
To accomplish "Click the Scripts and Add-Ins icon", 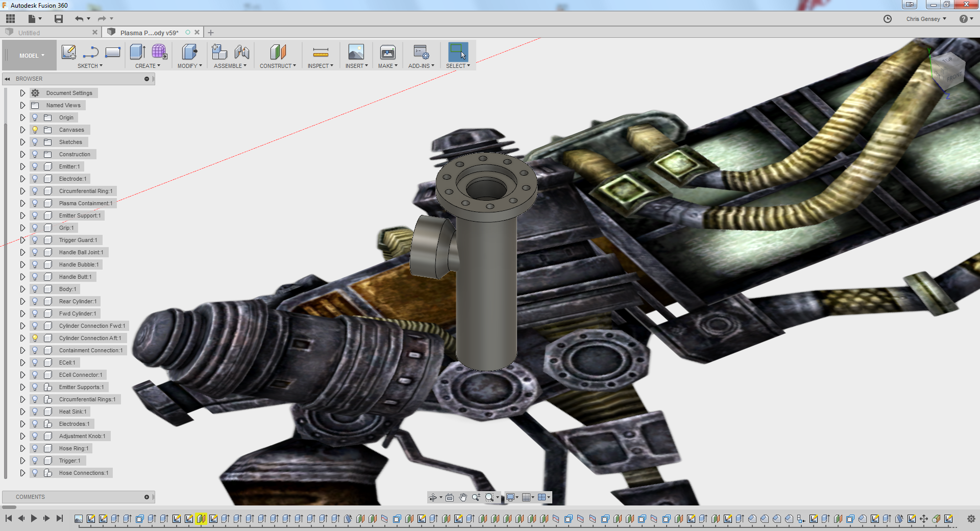I will point(421,52).
